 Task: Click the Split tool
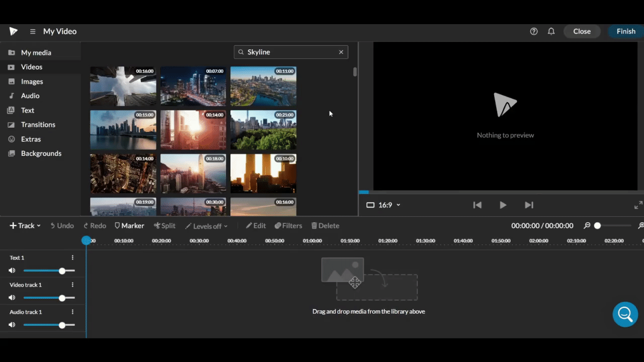click(x=165, y=226)
